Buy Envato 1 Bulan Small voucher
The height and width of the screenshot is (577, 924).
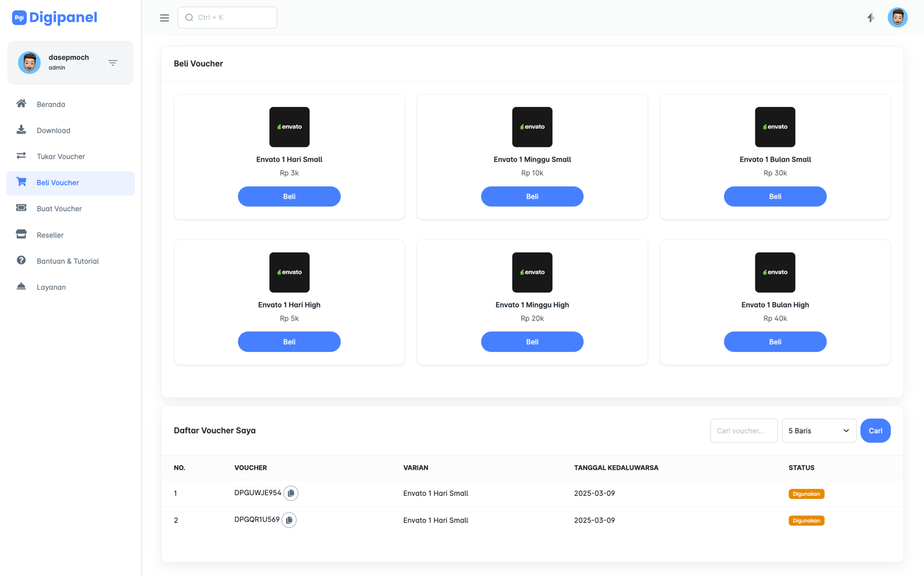coord(775,196)
